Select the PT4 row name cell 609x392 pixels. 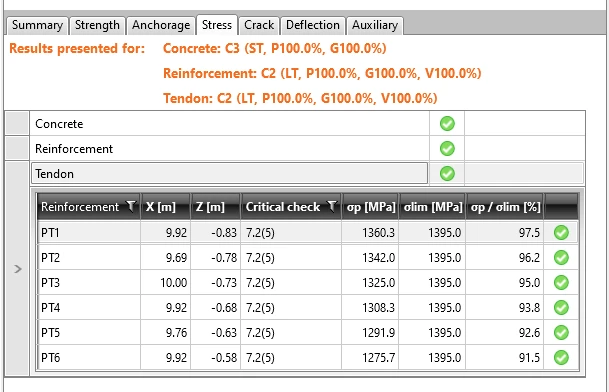pos(89,308)
